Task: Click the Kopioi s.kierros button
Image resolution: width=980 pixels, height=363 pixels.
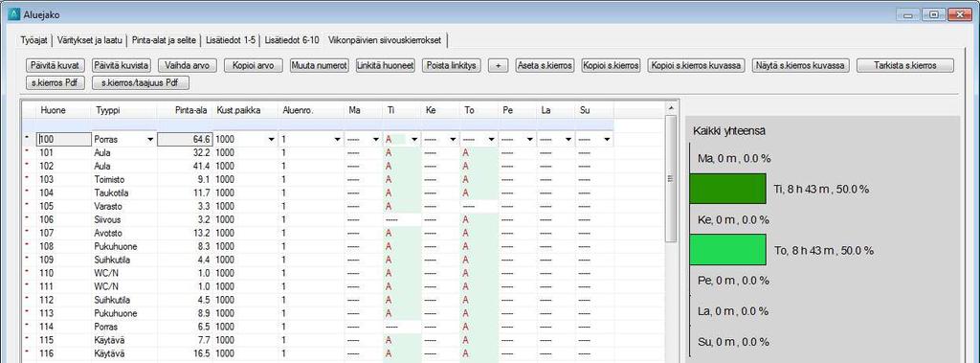Action: (x=612, y=66)
